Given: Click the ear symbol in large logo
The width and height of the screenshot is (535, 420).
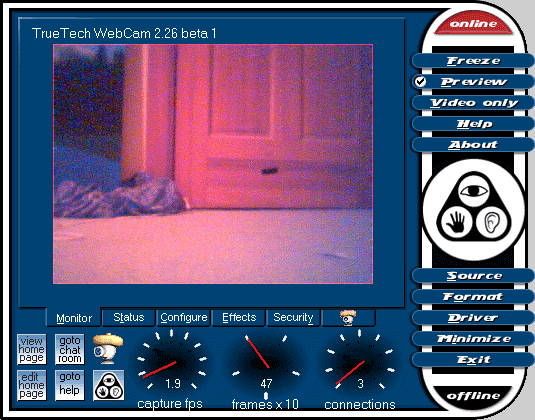Looking at the screenshot, I should click(492, 222).
